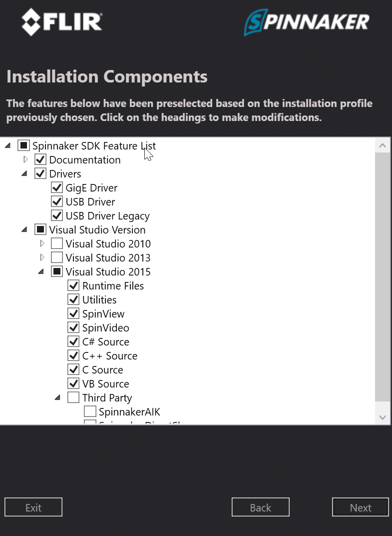Disable the USB Driver Legacy checkbox
The width and height of the screenshot is (392, 536).
[57, 215]
